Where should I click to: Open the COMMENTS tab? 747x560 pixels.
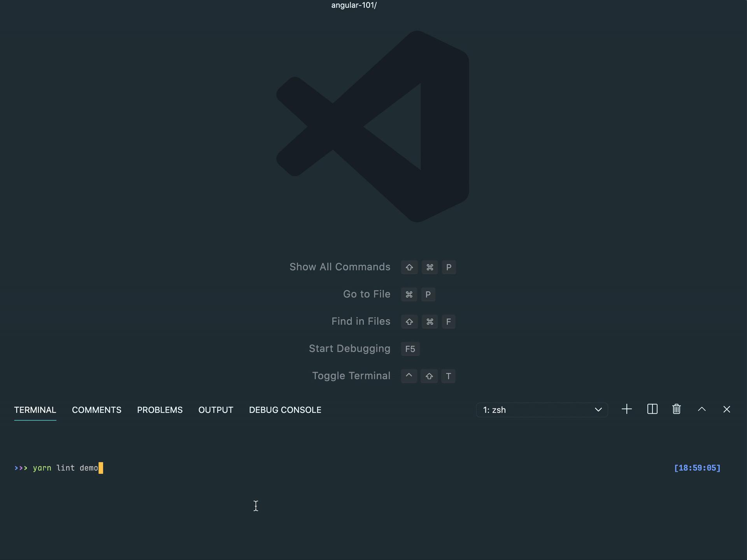coord(96,410)
